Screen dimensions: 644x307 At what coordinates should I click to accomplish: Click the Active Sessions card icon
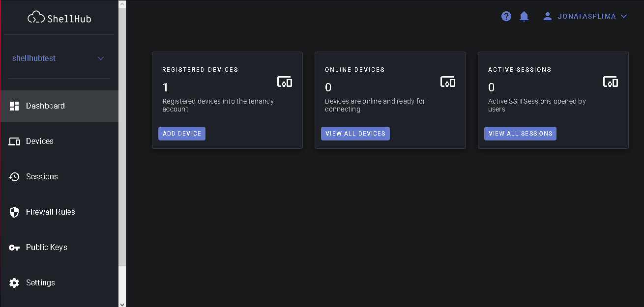[x=611, y=82]
